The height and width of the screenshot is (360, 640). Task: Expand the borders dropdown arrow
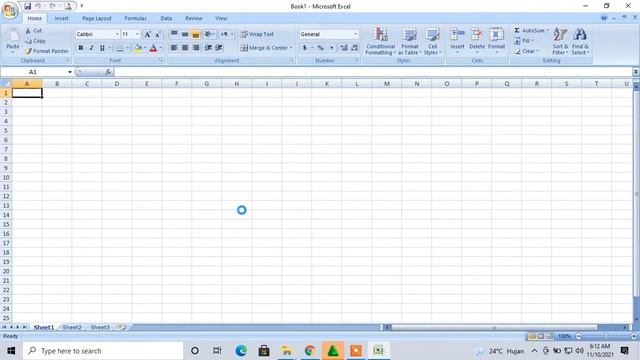pos(127,48)
